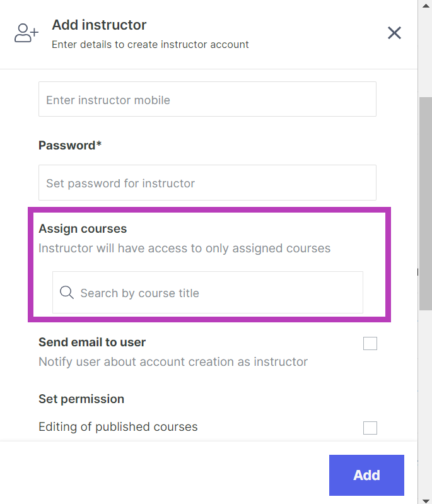432x504 pixels.
Task: Close the Add instructor dialog
Action: click(394, 33)
